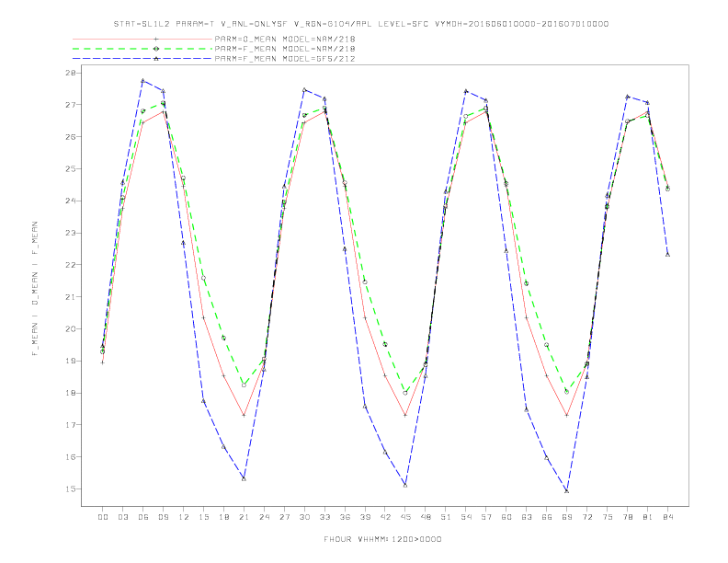Click x-axis tick label 21

point(245,517)
